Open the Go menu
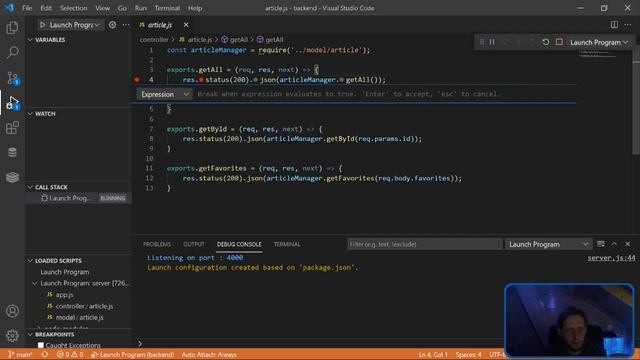640x360 pixels. click(122, 8)
